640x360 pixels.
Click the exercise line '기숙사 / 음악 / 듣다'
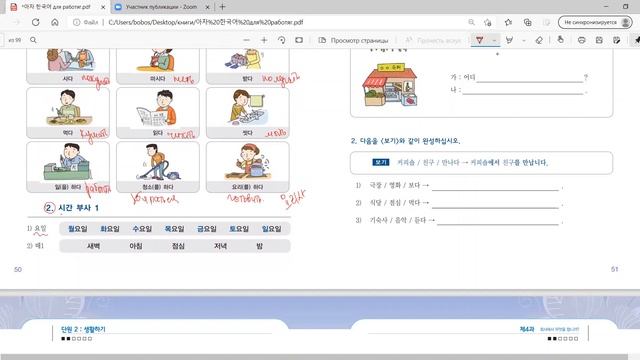pyautogui.click(x=398, y=220)
